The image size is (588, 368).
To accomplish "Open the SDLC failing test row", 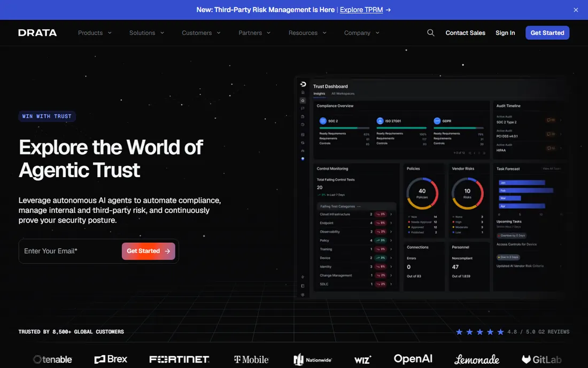I will click(x=356, y=284).
